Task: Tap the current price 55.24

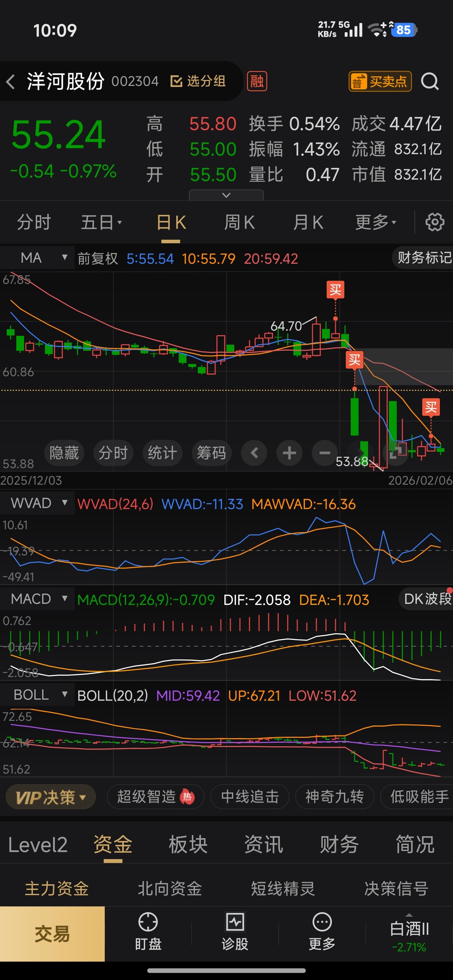Action: point(58,134)
